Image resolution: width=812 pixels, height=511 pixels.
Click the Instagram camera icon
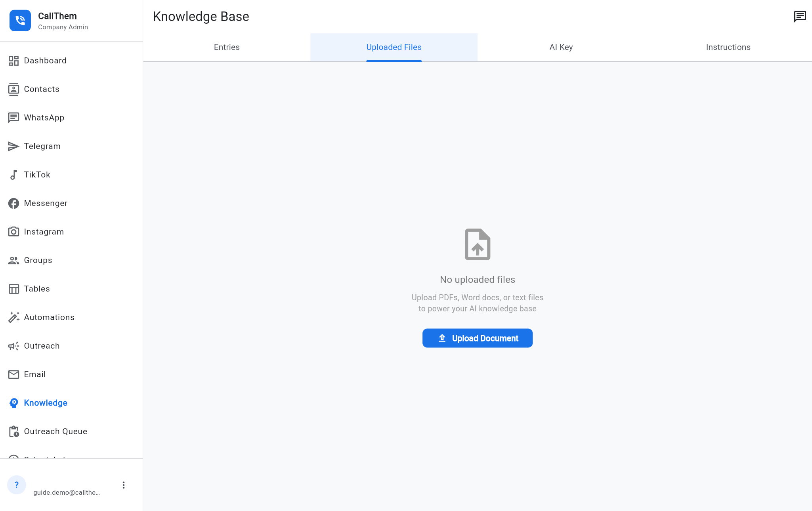(x=13, y=232)
